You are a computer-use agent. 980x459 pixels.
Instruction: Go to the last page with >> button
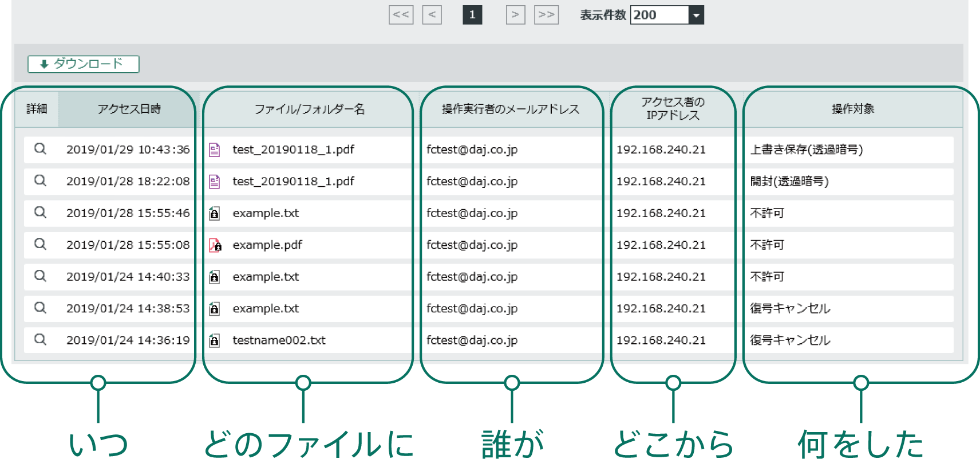[x=546, y=15]
